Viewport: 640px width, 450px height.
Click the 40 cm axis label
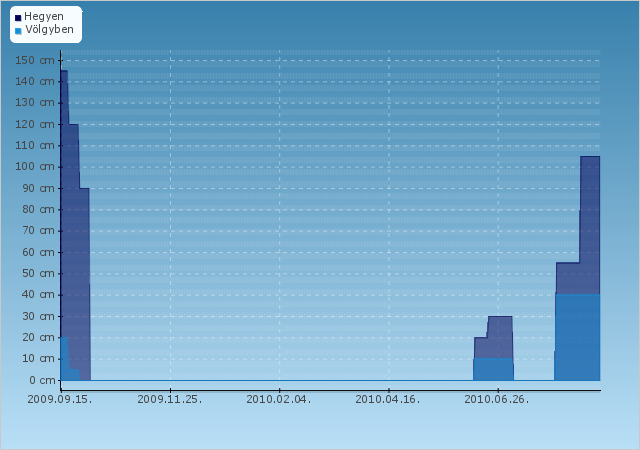(x=38, y=295)
